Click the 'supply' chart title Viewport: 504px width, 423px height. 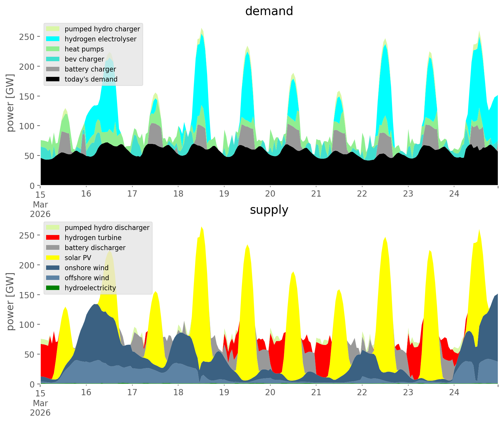coord(269,210)
